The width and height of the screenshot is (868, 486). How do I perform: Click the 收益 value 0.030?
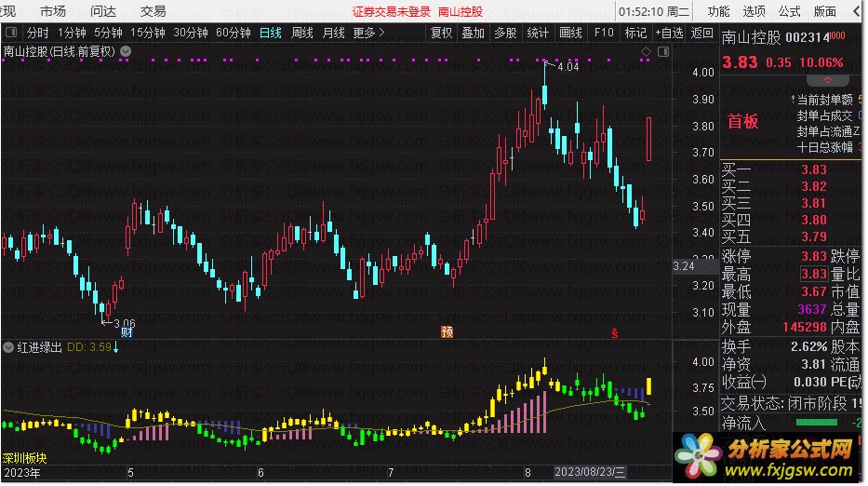(x=810, y=383)
